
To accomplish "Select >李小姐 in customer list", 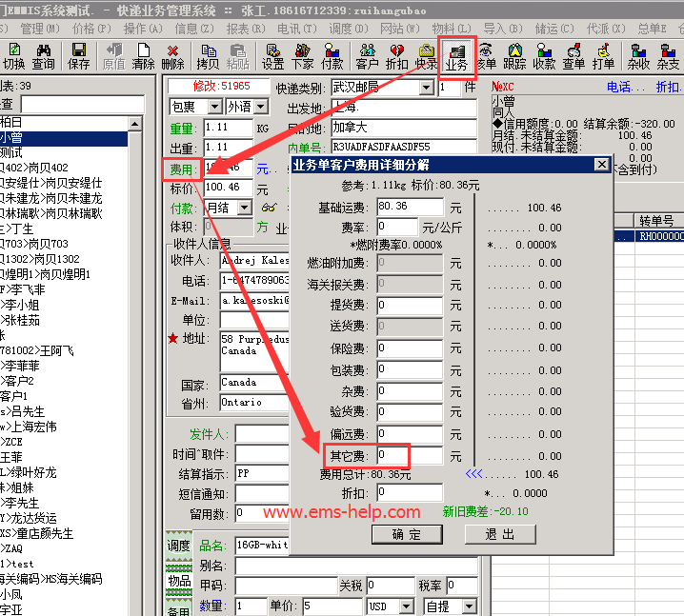I will (64, 306).
